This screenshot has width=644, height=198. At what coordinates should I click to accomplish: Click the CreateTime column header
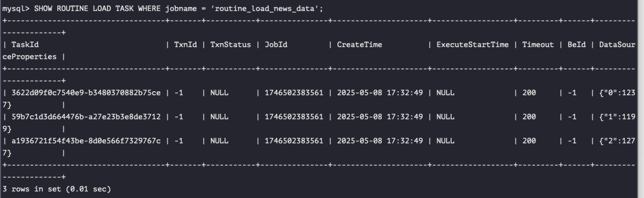coord(359,45)
